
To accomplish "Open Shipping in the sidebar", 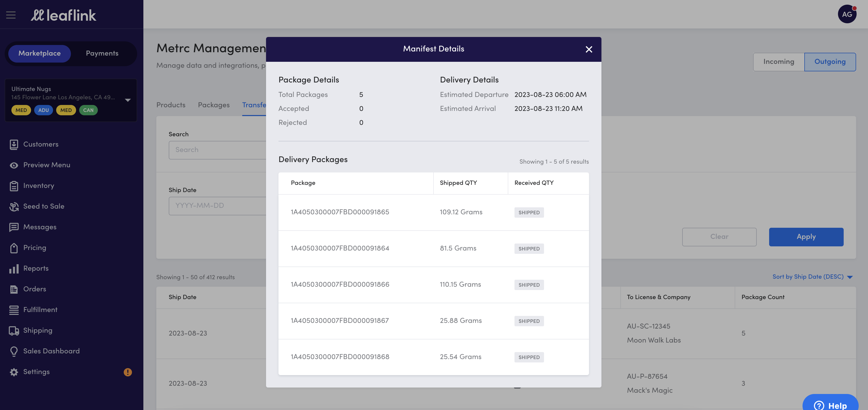I will [38, 331].
